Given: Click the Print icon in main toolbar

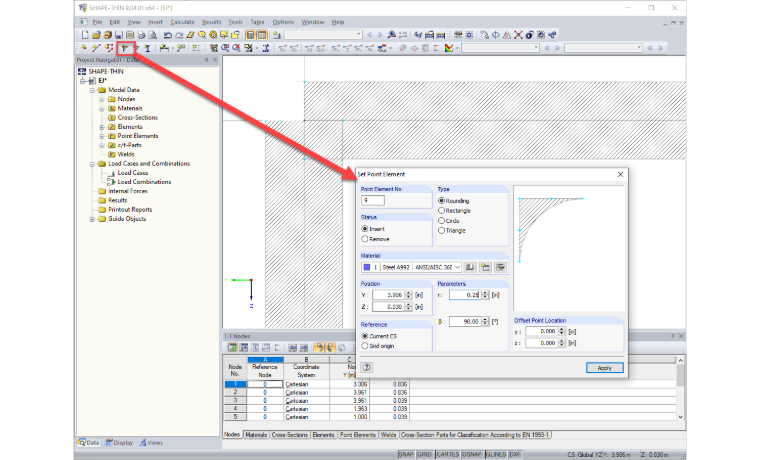Looking at the screenshot, I should coord(141,35).
